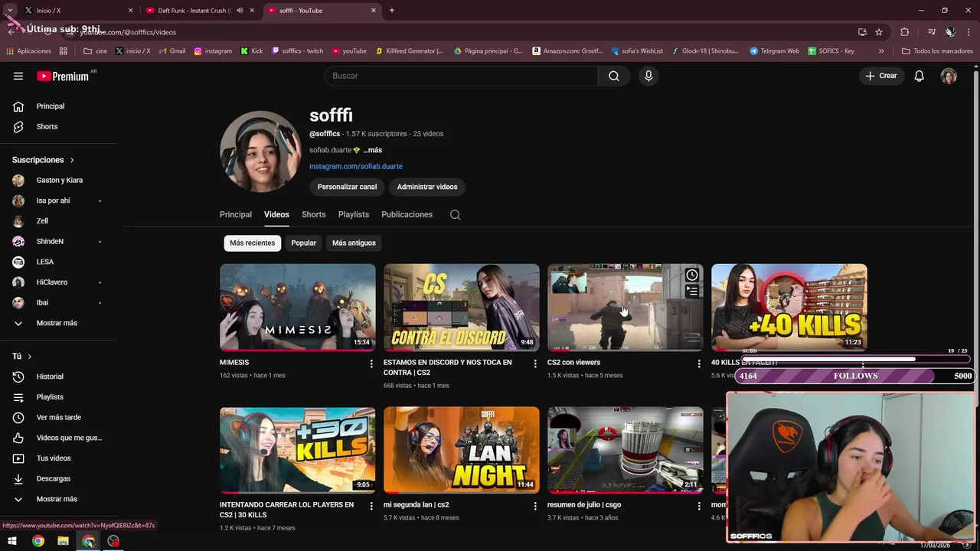Image resolution: width=980 pixels, height=551 pixels.
Task: Show more bookmarks with chevron
Action: [x=881, y=51]
